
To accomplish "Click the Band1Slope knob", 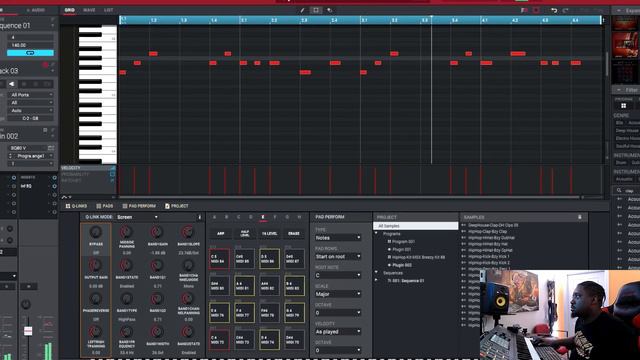I will pos(188,232).
